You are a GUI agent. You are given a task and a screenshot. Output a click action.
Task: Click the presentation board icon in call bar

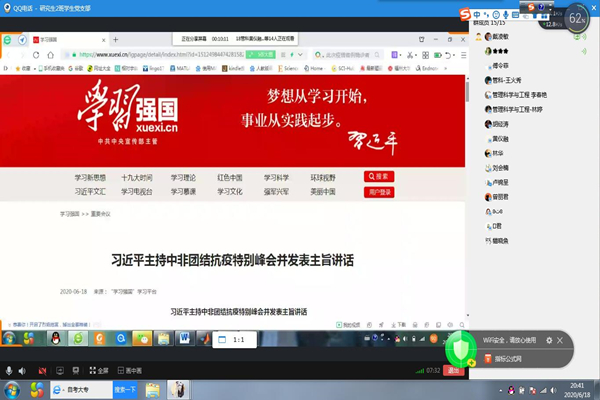(x=76, y=370)
